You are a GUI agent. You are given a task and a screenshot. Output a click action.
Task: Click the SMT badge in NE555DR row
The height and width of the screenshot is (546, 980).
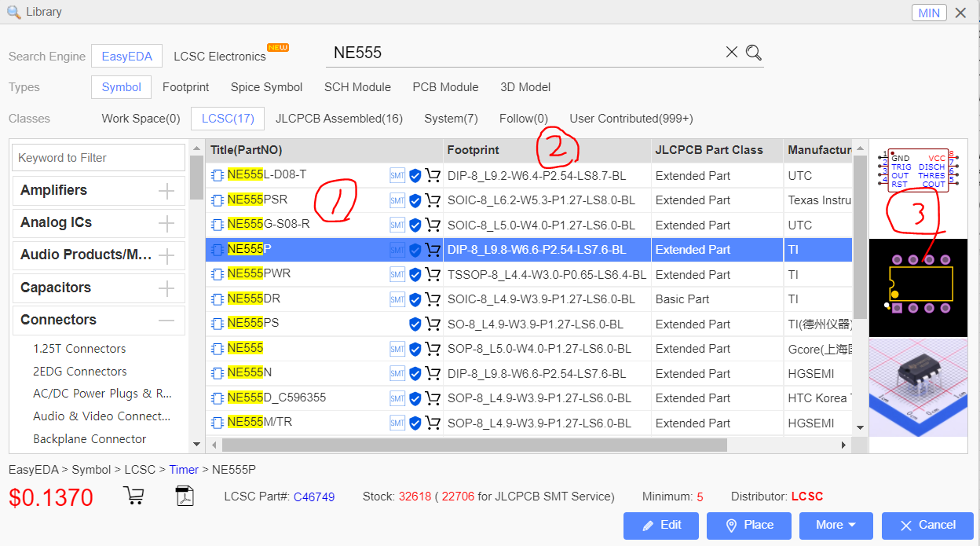(397, 299)
